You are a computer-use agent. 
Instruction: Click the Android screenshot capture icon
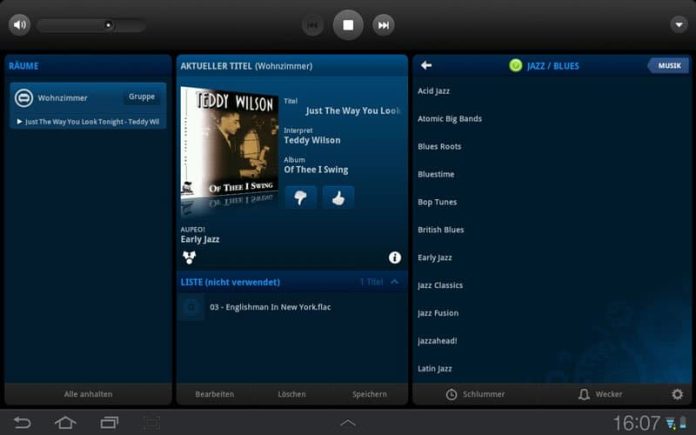(x=151, y=422)
